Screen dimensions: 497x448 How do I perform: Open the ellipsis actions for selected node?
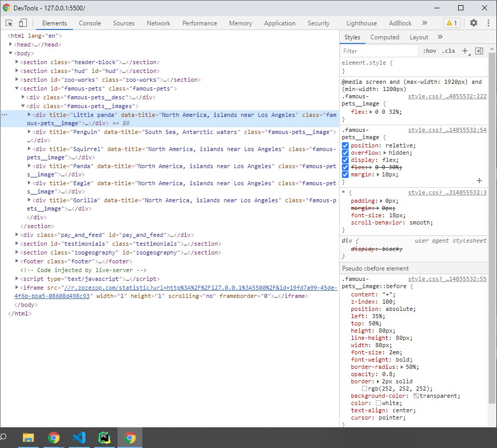click(4, 115)
